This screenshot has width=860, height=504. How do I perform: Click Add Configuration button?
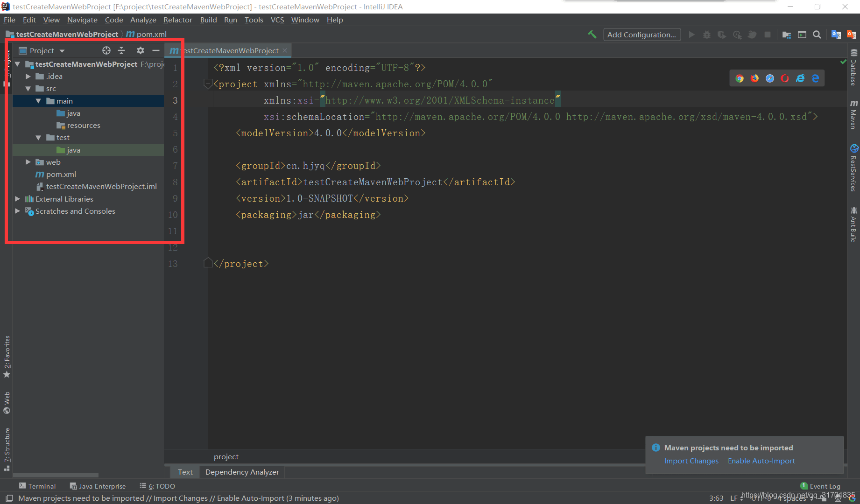[x=641, y=35]
